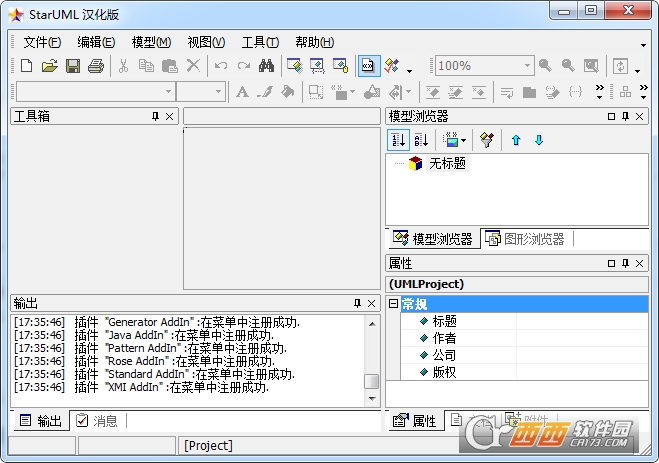
Task: Open the dropdown arrow beside refresh icon
Action: 638,71
